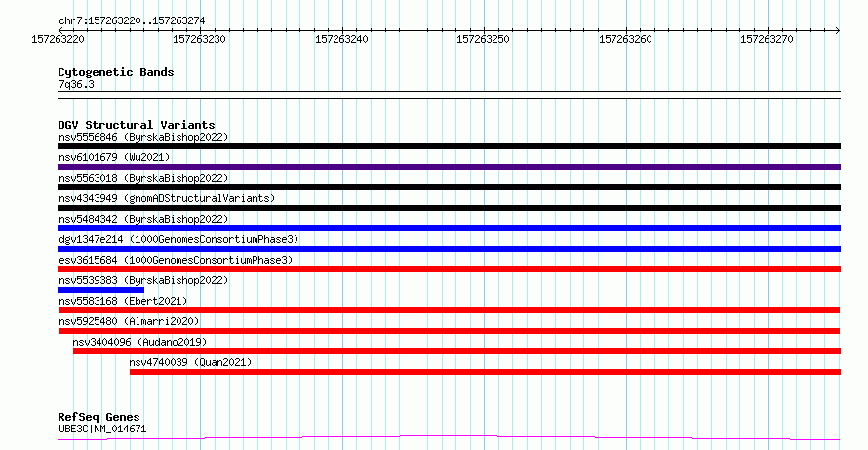
Task: Select the black bar for nsv5556846
Action: (x=449, y=146)
